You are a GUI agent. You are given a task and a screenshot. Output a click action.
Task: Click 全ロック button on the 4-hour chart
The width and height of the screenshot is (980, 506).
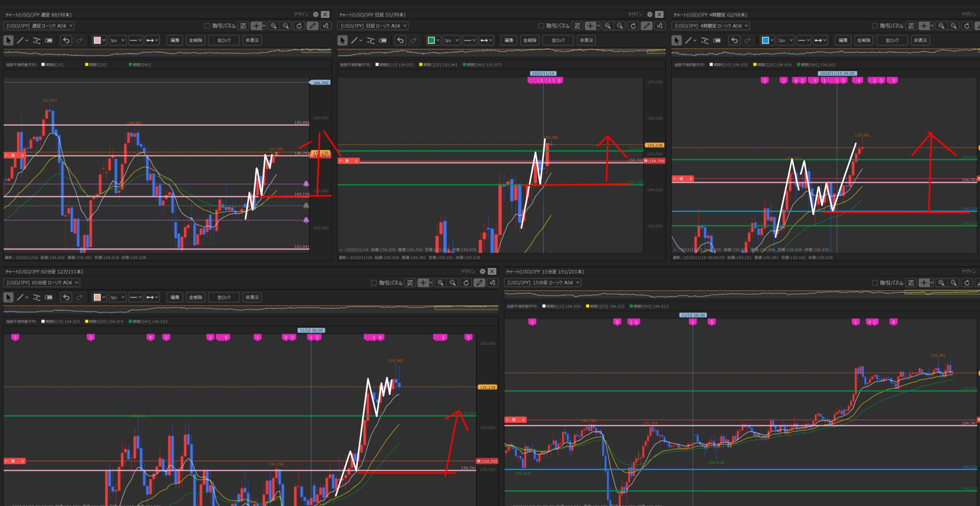click(x=892, y=40)
